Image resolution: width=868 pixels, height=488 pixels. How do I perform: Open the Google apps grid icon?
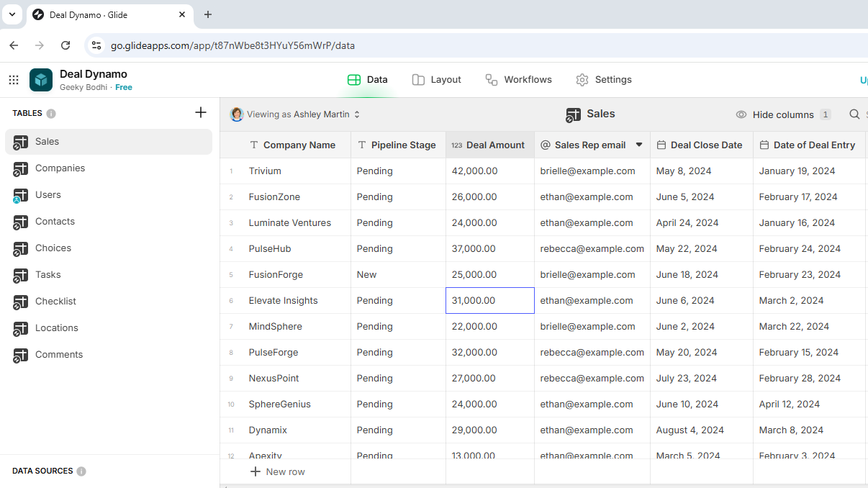pyautogui.click(x=14, y=80)
